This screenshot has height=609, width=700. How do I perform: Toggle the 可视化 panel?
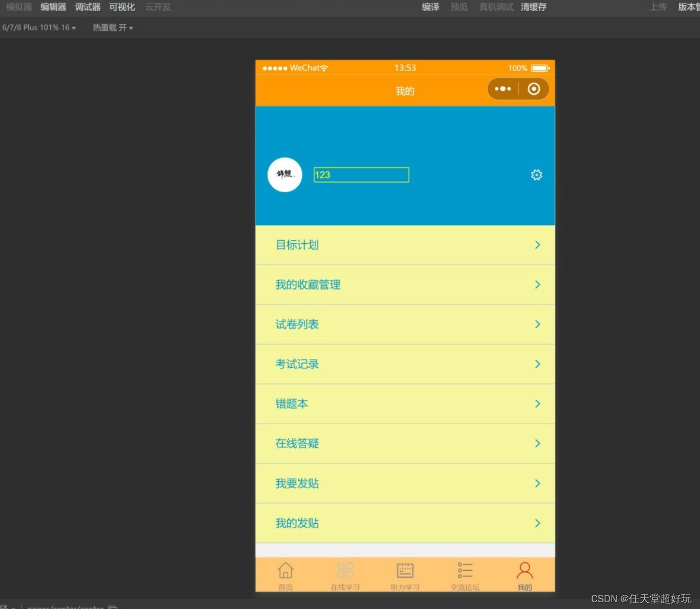click(122, 7)
